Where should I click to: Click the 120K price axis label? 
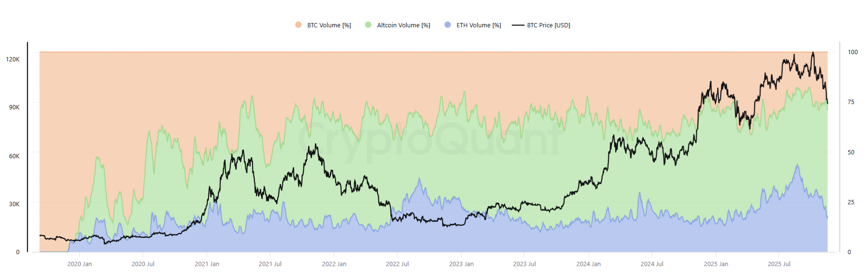point(13,59)
